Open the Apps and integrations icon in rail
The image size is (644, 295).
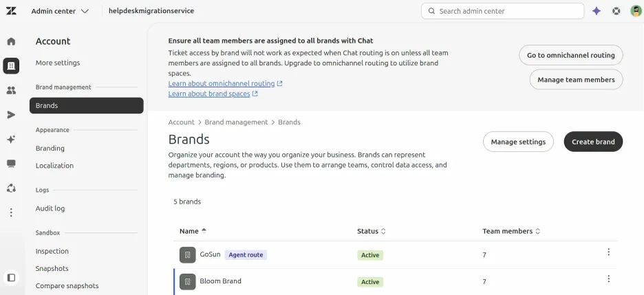pos(11,188)
